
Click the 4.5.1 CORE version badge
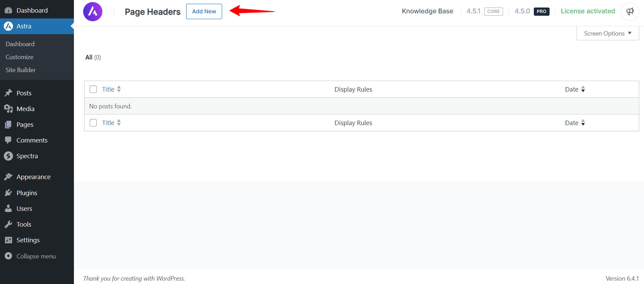pos(485,11)
